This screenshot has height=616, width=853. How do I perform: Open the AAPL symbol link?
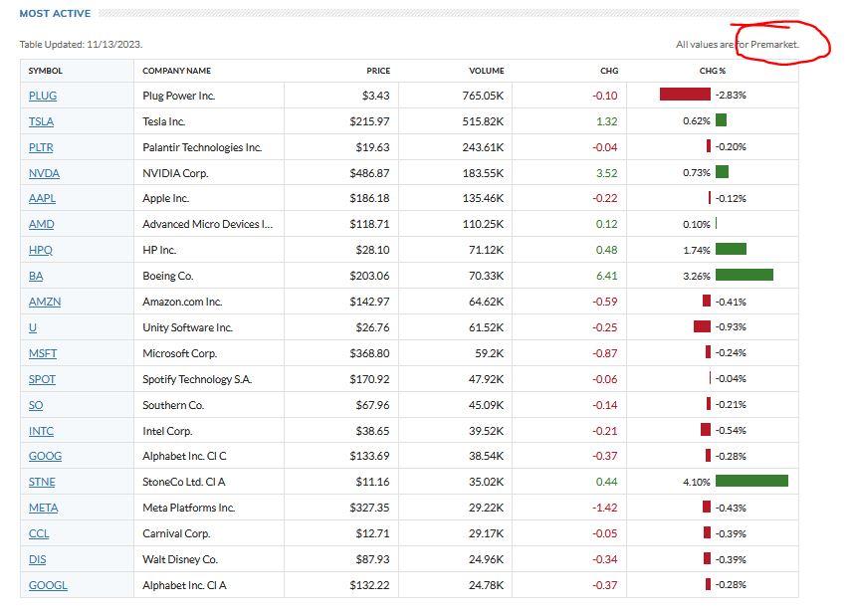(x=43, y=199)
